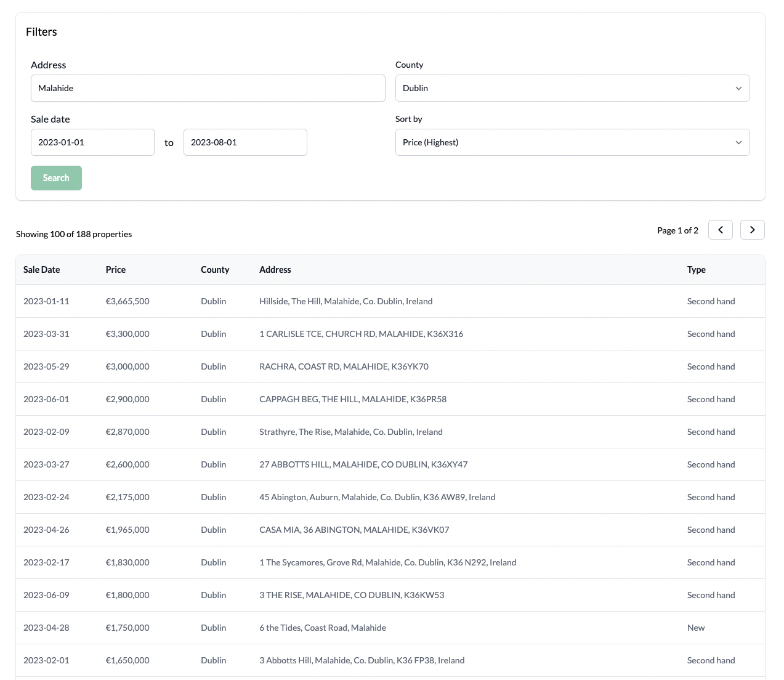The image size is (784, 680).
Task: Click the sale end date 2023-08-01 field
Action: point(245,142)
